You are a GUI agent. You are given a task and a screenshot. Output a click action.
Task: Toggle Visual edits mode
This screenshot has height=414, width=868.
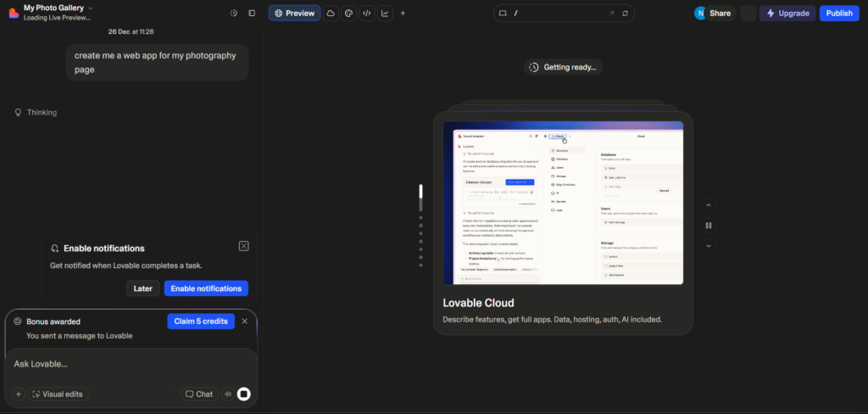click(58, 394)
